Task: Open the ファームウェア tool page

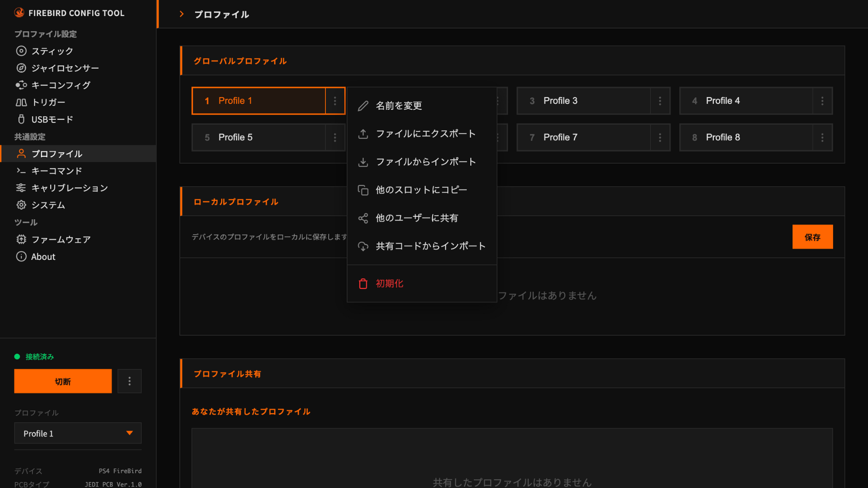Action: (61, 239)
